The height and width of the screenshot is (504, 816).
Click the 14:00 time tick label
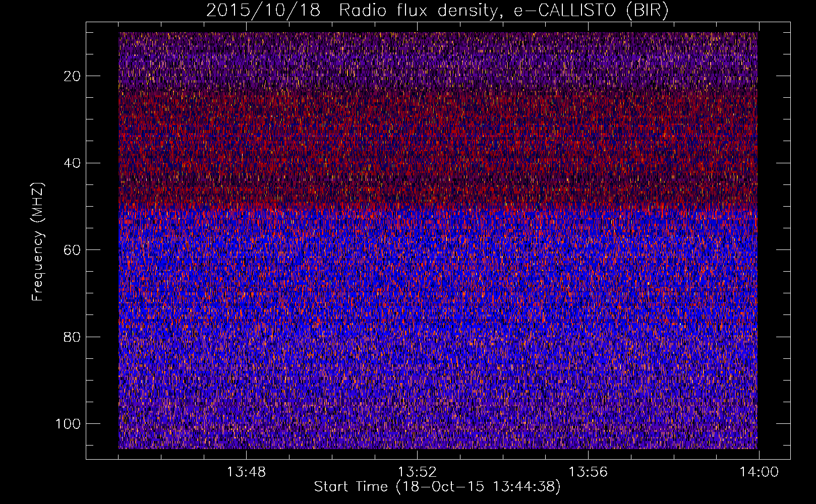(759, 472)
